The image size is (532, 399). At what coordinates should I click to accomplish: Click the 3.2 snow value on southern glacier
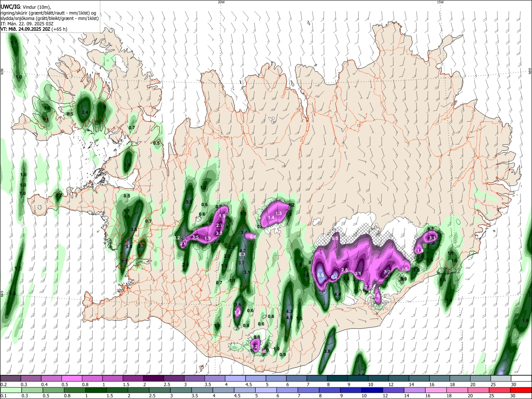tap(255, 347)
